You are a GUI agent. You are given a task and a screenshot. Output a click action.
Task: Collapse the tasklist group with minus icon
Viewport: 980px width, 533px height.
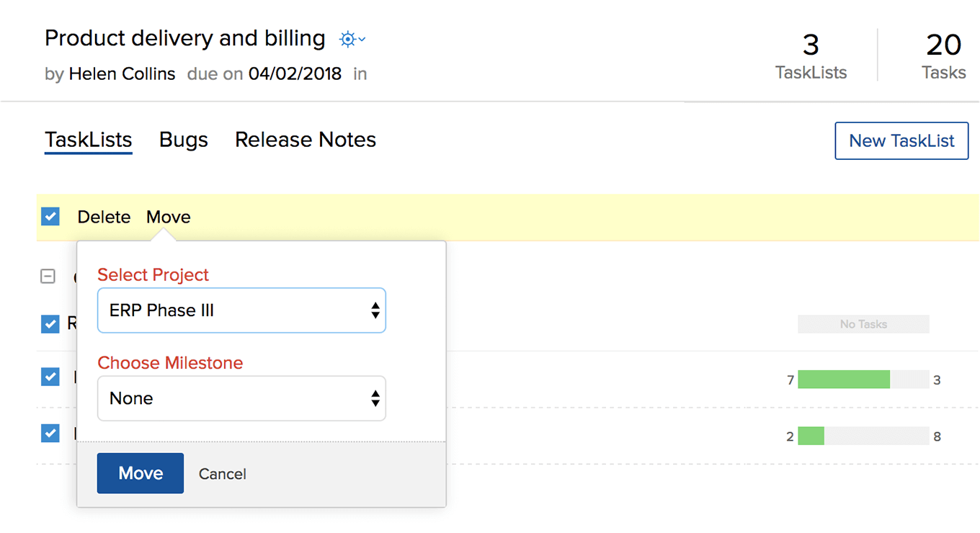coord(48,276)
